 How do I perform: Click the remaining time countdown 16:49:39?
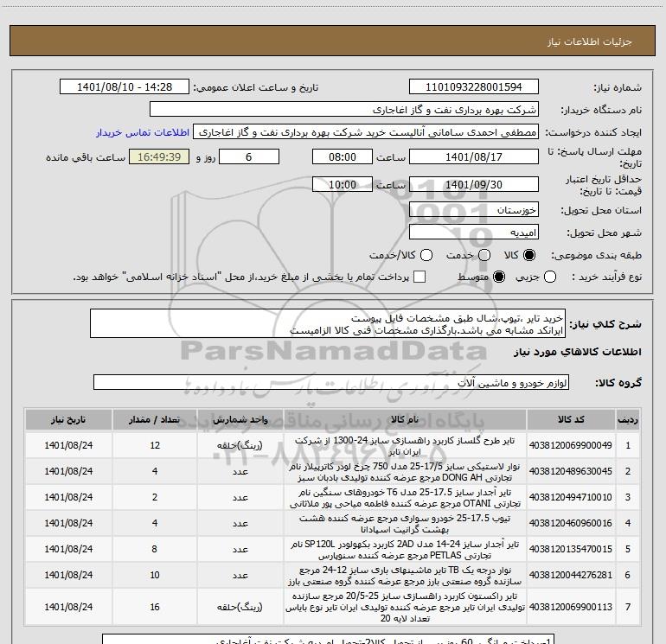(159, 156)
